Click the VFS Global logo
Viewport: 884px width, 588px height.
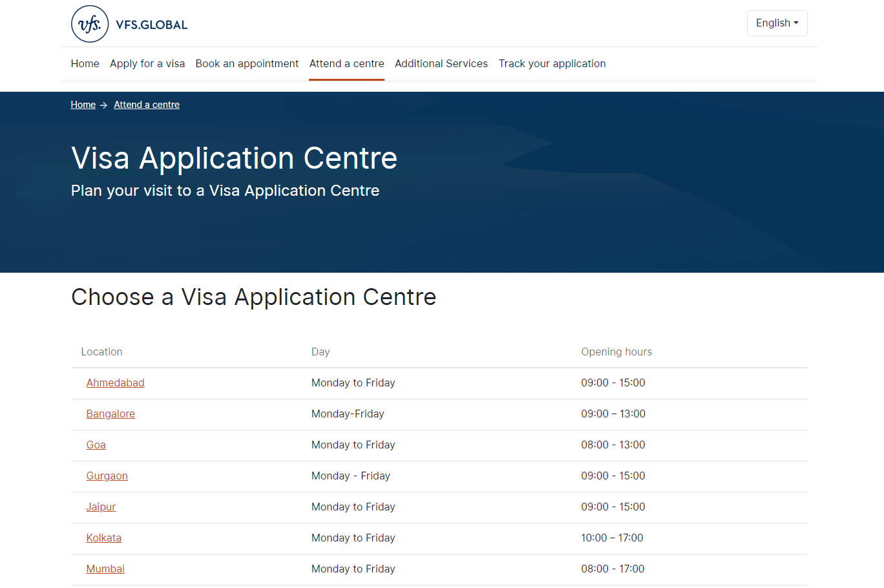point(129,24)
